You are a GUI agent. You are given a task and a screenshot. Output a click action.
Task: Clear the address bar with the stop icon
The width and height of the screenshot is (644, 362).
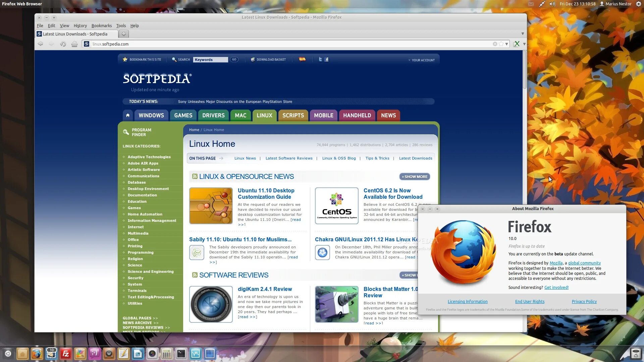tap(495, 44)
